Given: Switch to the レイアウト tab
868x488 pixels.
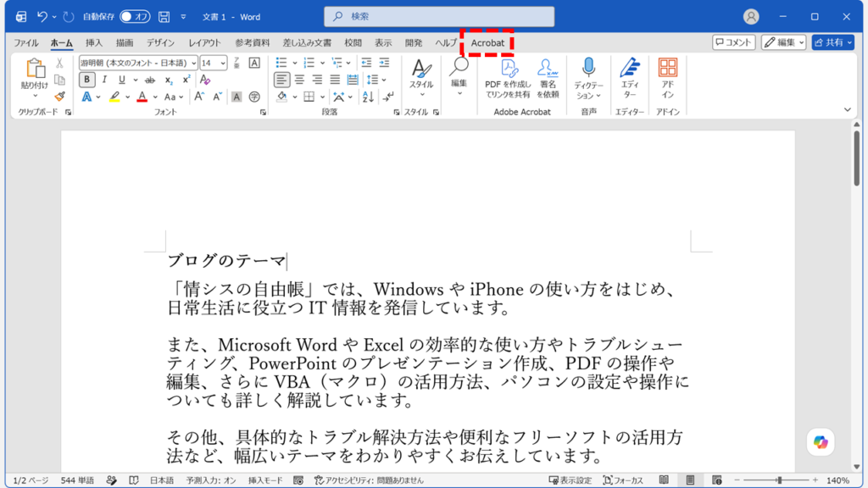Looking at the screenshot, I should coord(204,42).
